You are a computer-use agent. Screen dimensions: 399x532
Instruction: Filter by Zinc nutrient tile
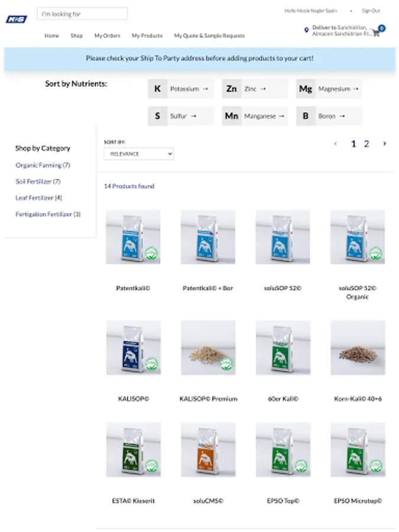coord(255,89)
